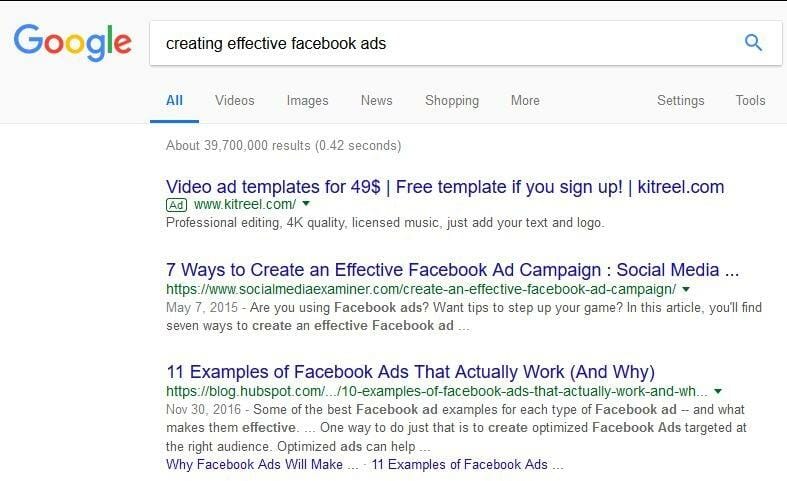Open the 11 Examples of Facebook Ads sitelink
The image size is (787, 481).
(x=467, y=464)
